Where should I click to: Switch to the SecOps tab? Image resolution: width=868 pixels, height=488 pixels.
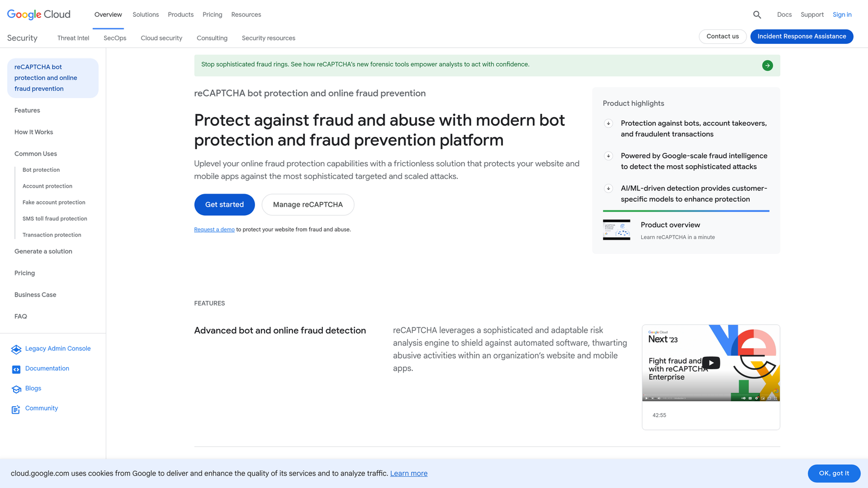click(114, 38)
